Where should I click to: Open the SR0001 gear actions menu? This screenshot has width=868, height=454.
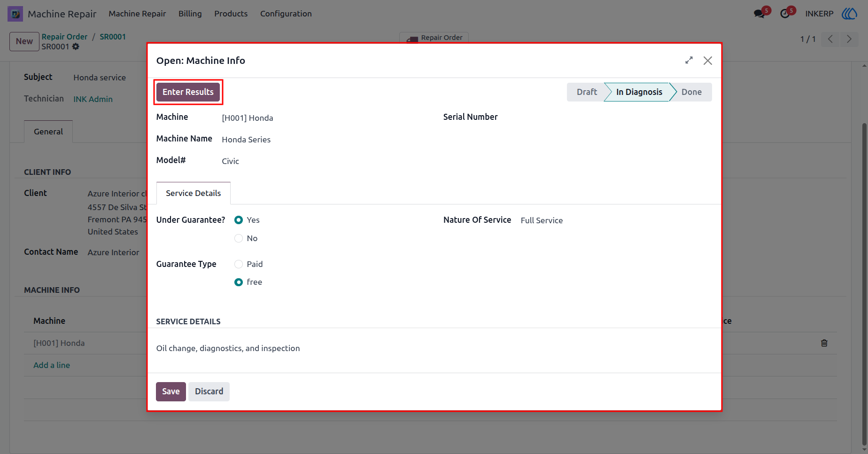point(76,47)
